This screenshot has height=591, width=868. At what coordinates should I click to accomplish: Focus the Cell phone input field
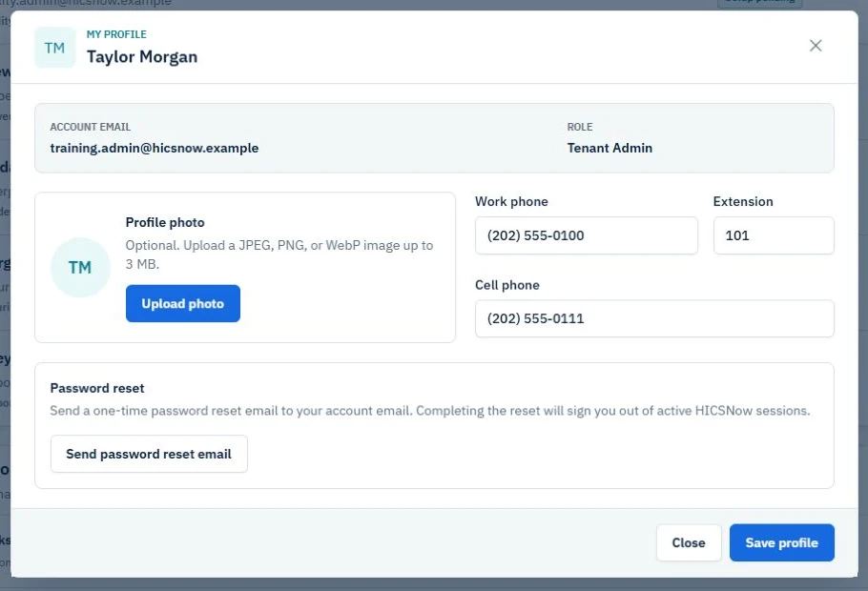[x=654, y=318]
